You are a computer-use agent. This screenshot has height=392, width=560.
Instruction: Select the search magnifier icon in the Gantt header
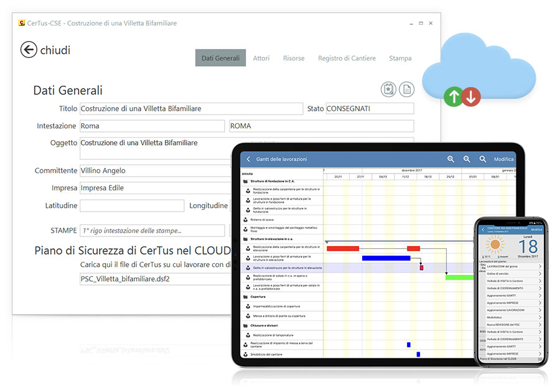coord(482,159)
